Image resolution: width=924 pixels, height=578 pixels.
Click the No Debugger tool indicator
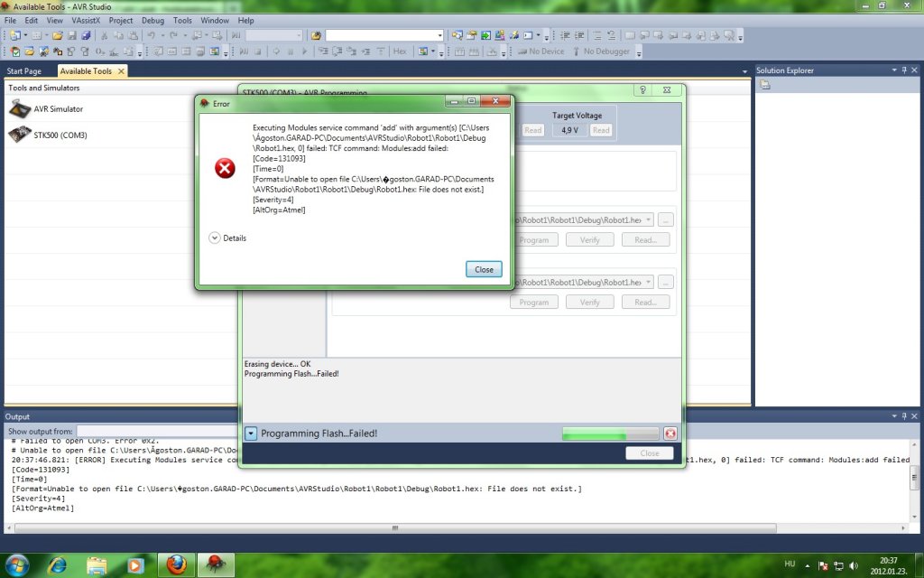[601, 51]
